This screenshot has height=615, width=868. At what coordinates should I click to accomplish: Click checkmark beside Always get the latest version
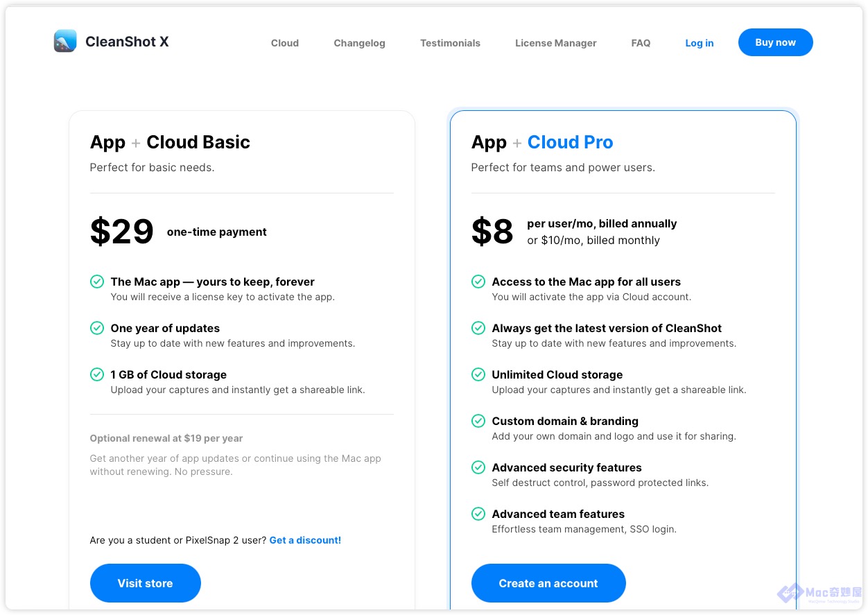478,328
